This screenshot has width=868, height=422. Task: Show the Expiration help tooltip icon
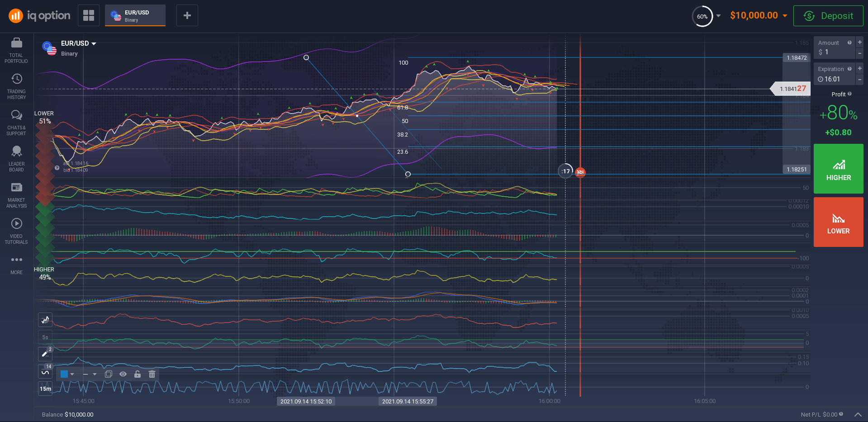pos(849,69)
